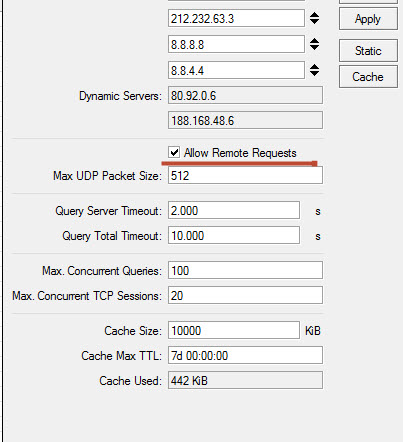This screenshot has height=442, width=403.
Task: Click the 8.8.8.8 server field
Action: [236, 44]
